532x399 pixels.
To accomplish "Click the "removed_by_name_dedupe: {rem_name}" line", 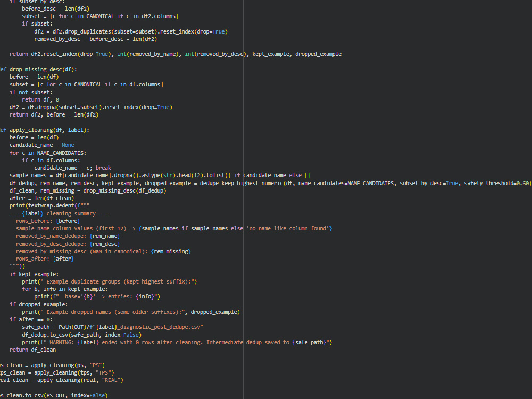I will [68, 236].
